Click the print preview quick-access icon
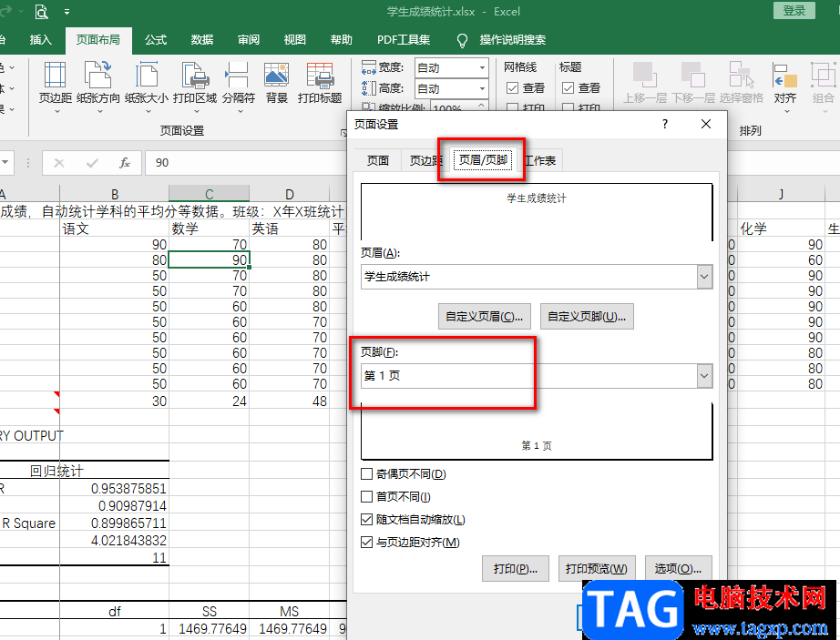 tap(42, 11)
